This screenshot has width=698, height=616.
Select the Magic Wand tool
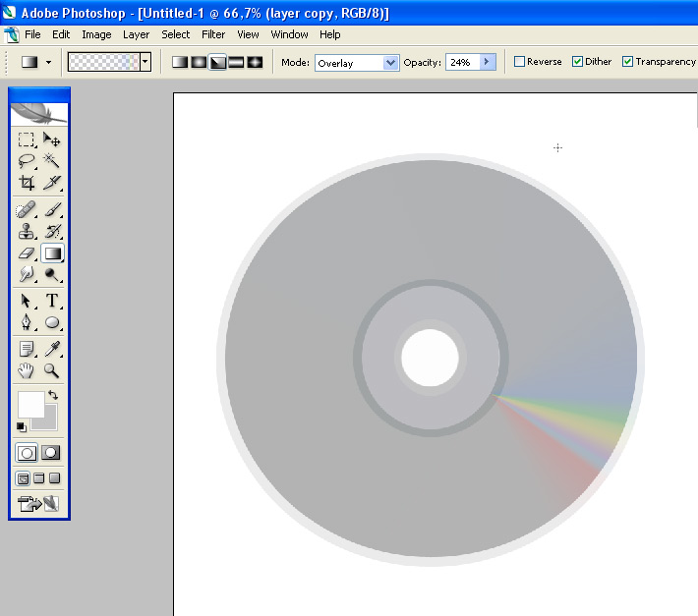pos(52,161)
